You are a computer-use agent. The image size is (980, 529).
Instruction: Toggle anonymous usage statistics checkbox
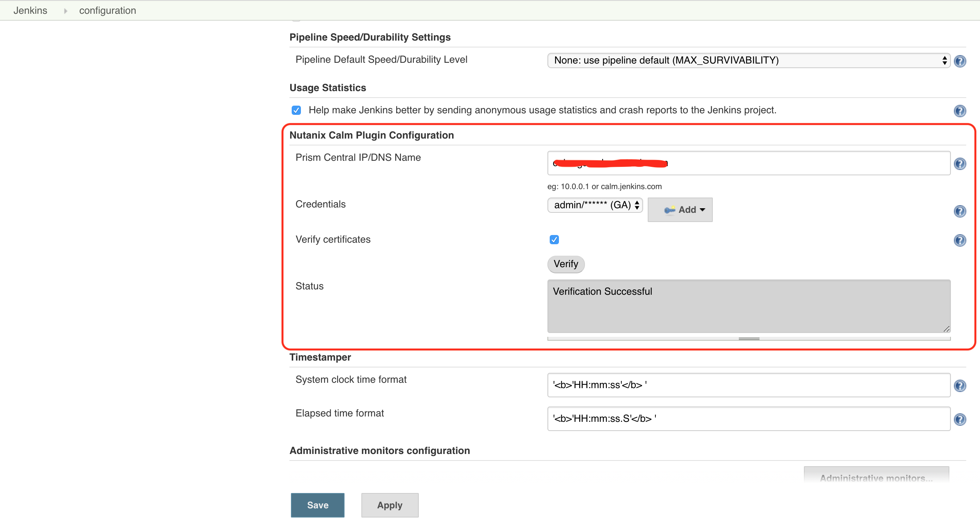[296, 110]
